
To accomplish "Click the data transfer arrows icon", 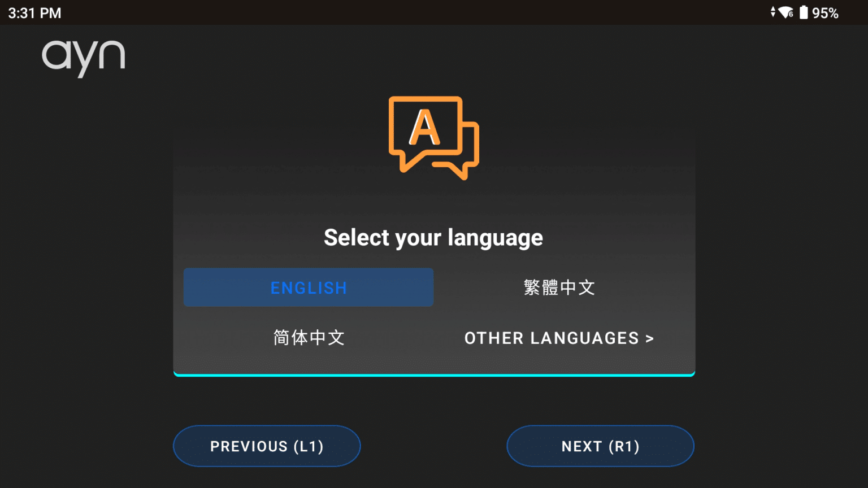I will (x=773, y=12).
